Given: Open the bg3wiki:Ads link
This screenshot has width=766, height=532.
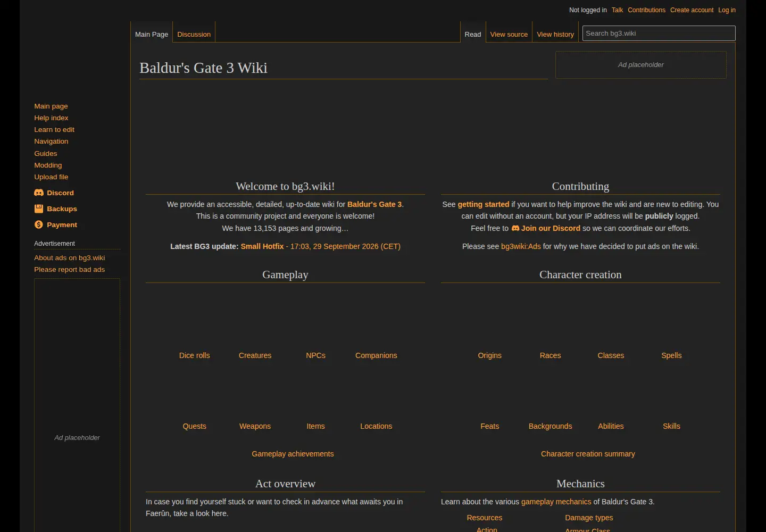Looking at the screenshot, I should point(521,246).
